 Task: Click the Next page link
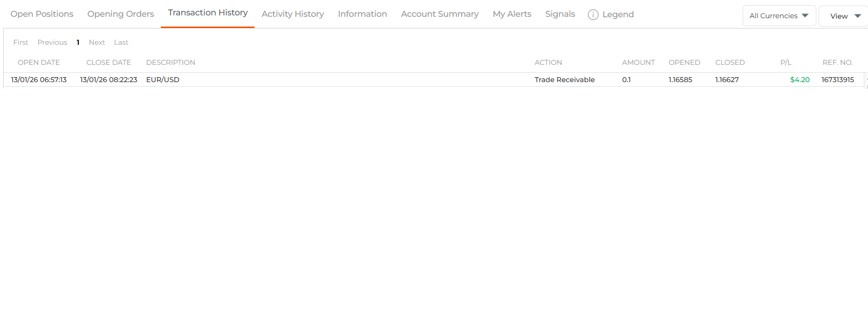[x=96, y=42]
